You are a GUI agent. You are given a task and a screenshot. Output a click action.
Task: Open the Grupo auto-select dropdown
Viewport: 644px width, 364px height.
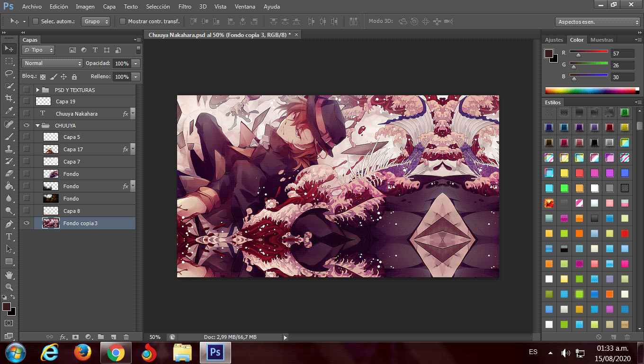point(96,21)
